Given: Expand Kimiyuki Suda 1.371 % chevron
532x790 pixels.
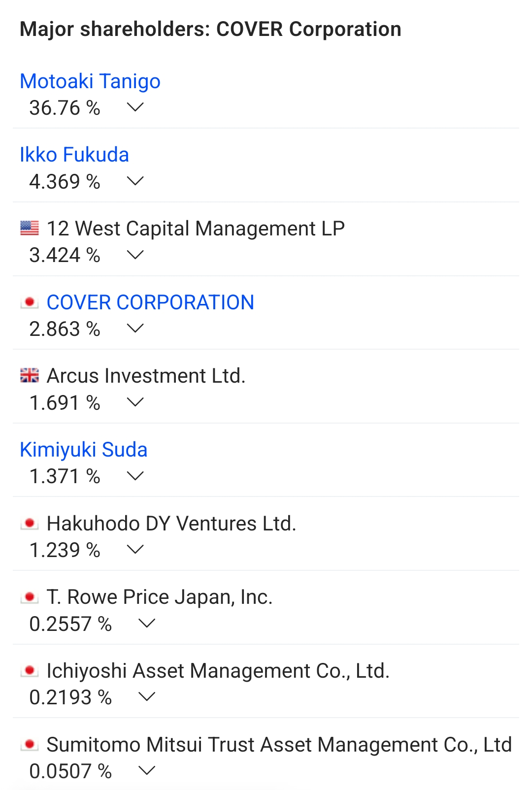Looking at the screenshot, I should (x=135, y=476).
